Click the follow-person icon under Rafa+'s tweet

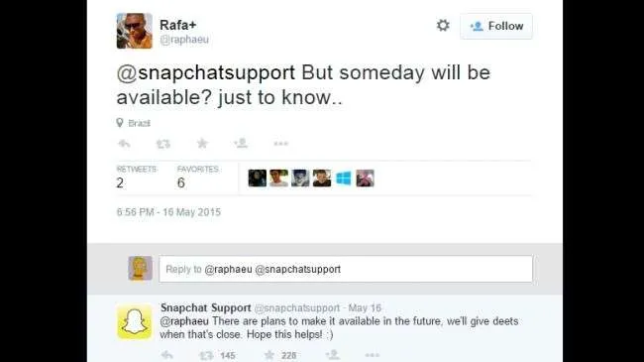(241, 143)
